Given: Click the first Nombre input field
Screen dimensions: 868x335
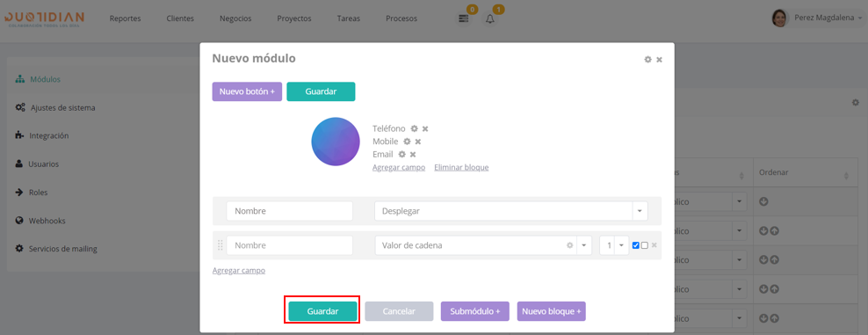Looking at the screenshot, I should point(290,211).
